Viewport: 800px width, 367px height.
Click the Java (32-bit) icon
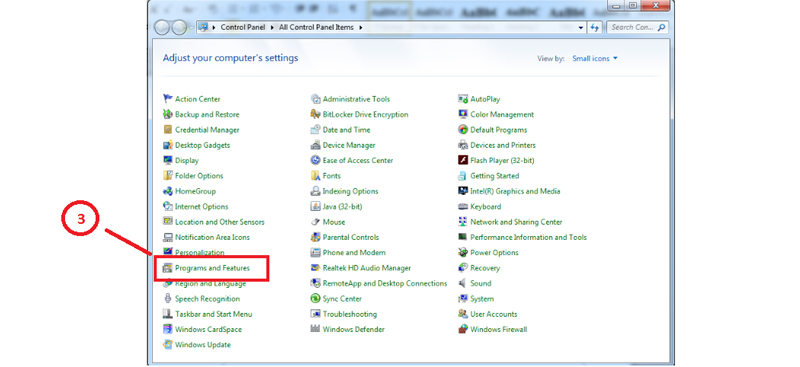[315, 206]
